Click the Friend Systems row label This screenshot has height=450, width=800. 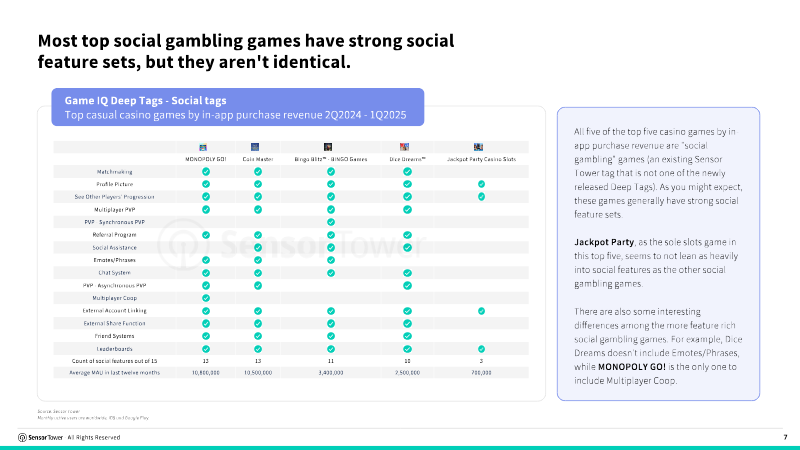[x=113, y=336]
